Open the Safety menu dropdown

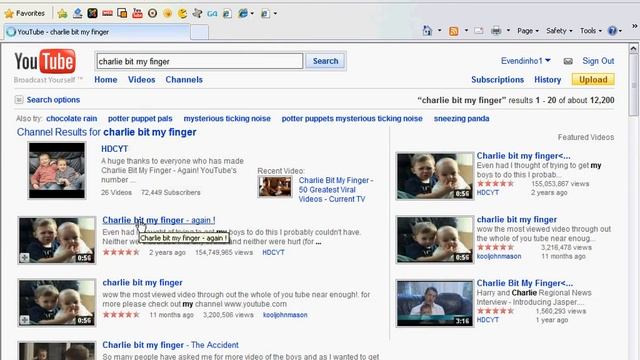click(559, 31)
